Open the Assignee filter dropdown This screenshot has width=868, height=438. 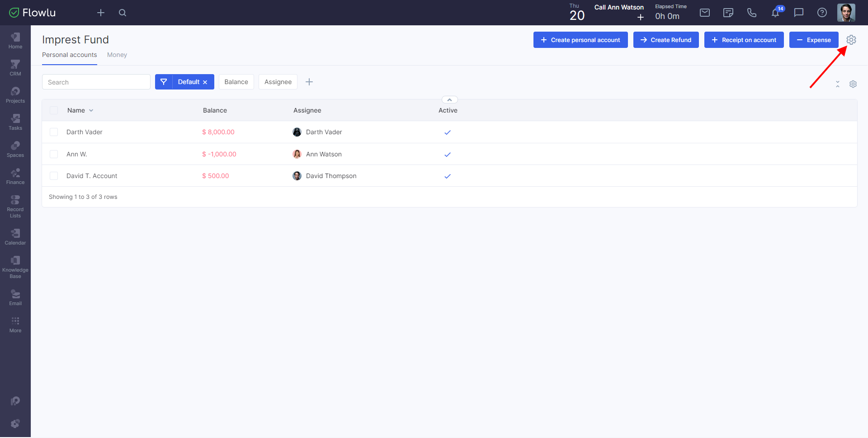(278, 82)
